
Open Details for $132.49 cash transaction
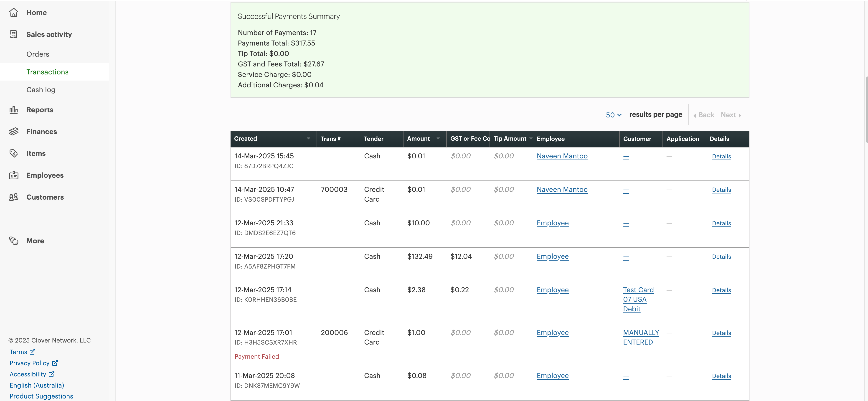tap(721, 257)
